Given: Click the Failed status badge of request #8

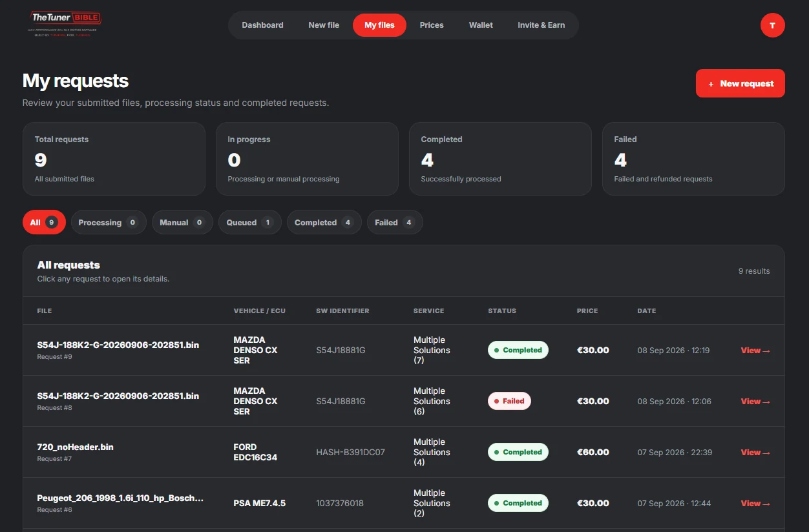Looking at the screenshot, I should [x=509, y=401].
